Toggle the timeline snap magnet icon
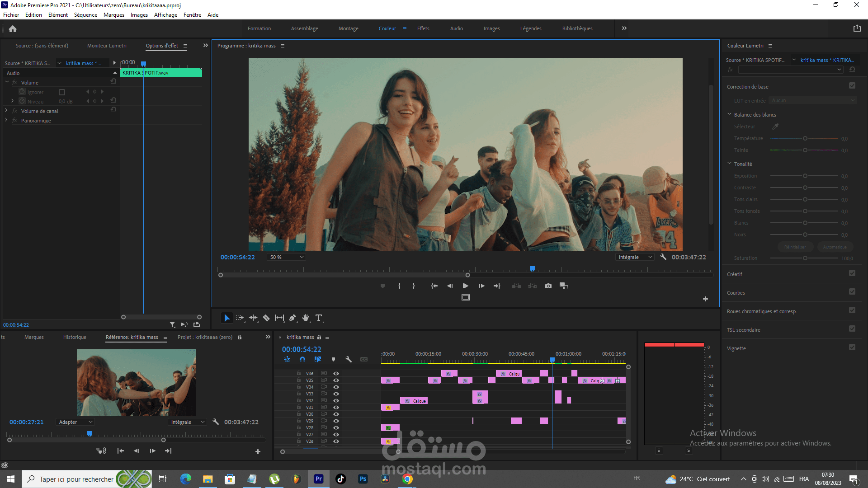868x488 pixels. (302, 360)
